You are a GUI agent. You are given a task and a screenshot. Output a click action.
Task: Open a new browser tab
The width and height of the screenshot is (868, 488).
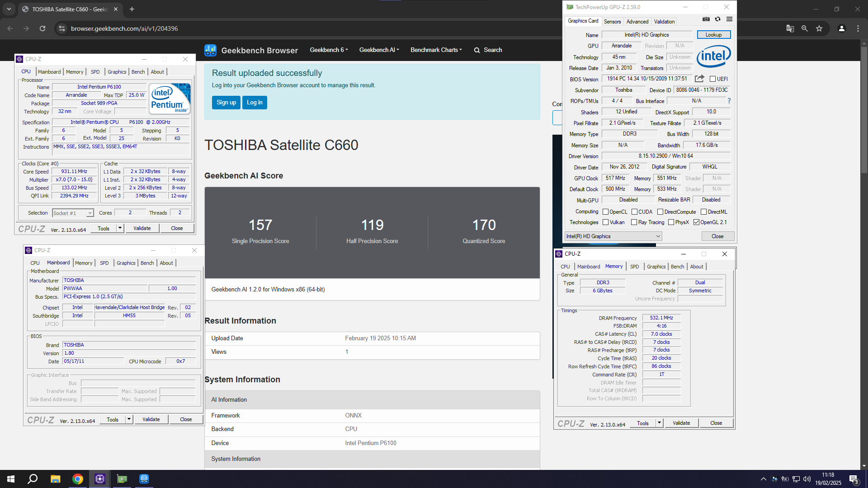point(132,9)
